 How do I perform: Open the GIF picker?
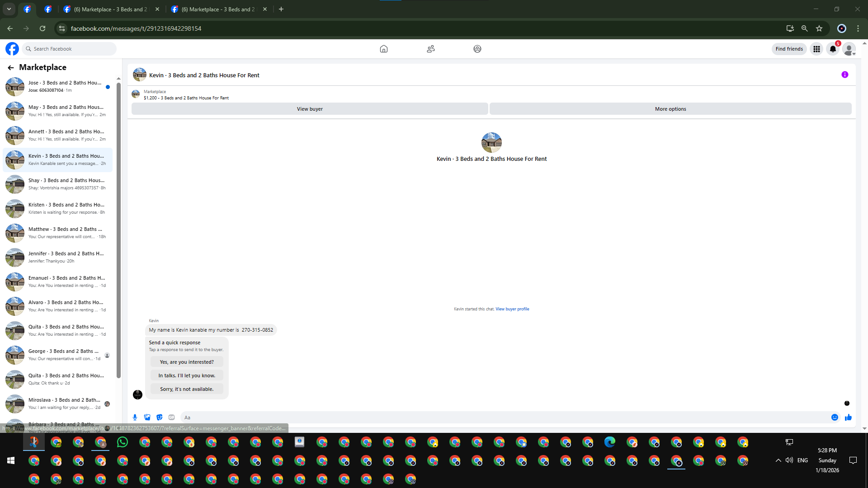pos(171,418)
